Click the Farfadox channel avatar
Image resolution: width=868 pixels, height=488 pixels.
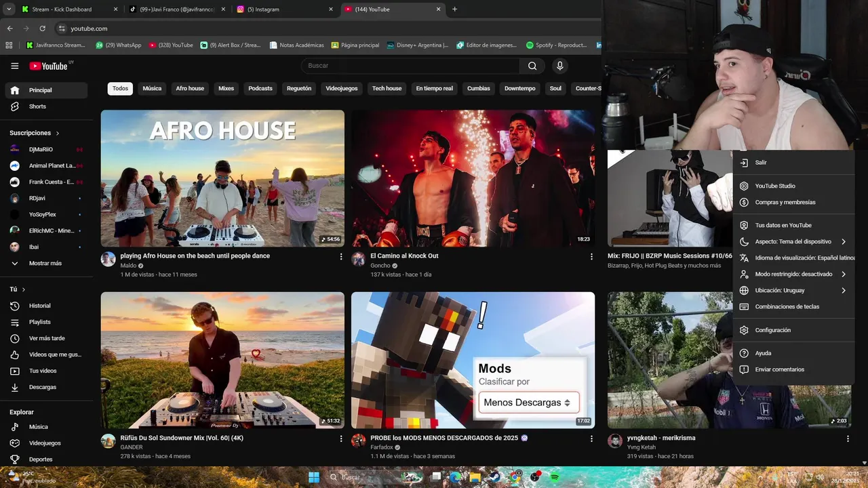click(x=359, y=441)
